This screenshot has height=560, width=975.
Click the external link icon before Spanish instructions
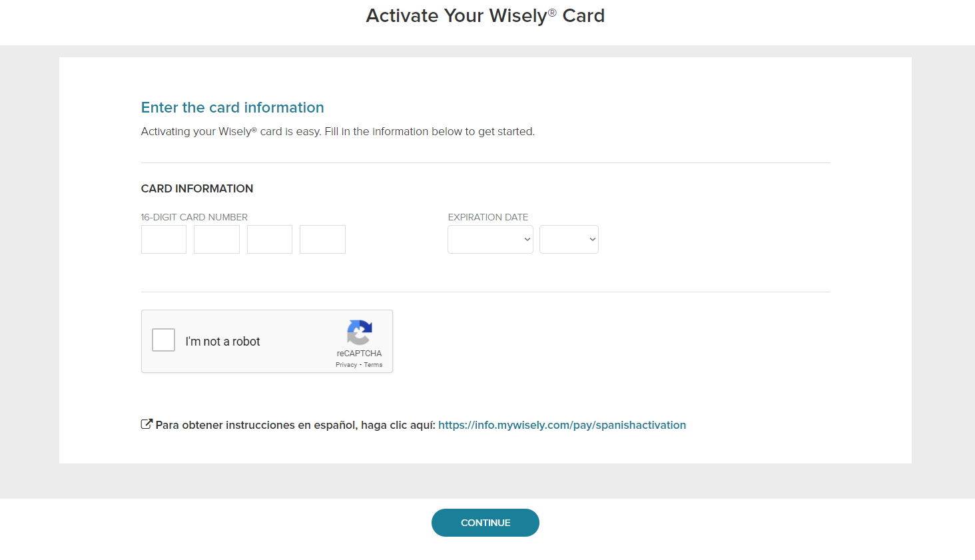click(x=147, y=424)
